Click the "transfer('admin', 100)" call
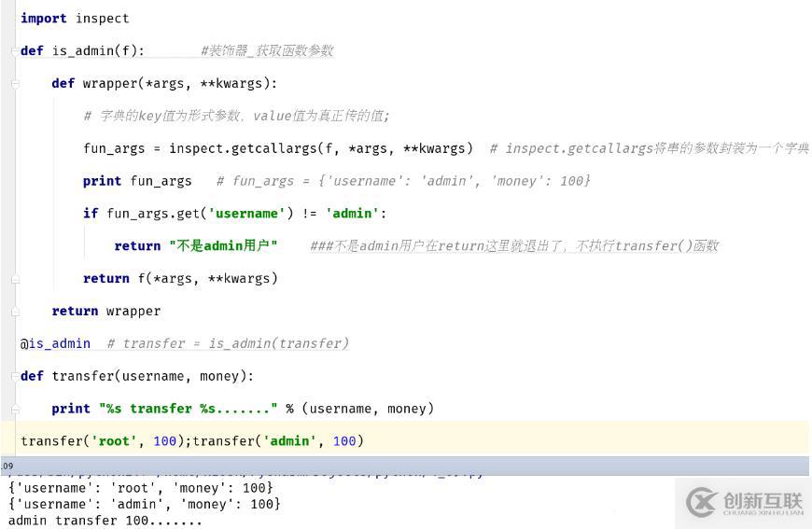 point(278,441)
